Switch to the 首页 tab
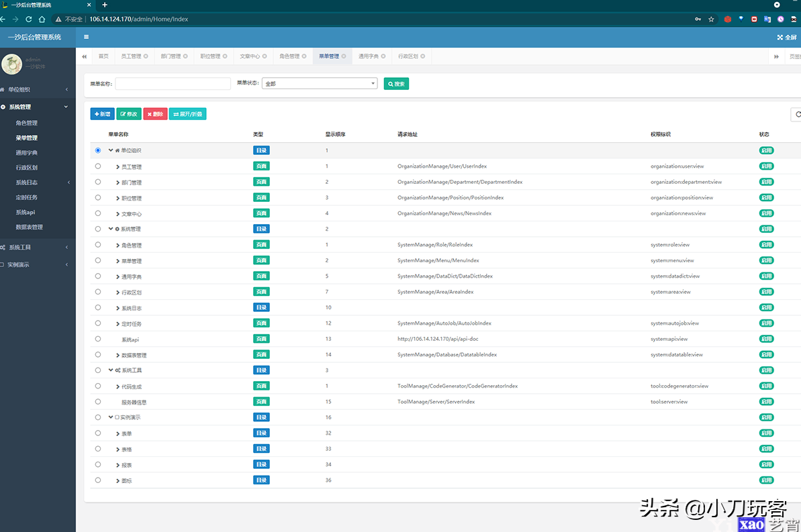Image resolution: width=801 pixels, height=532 pixels. [x=103, y=56]
